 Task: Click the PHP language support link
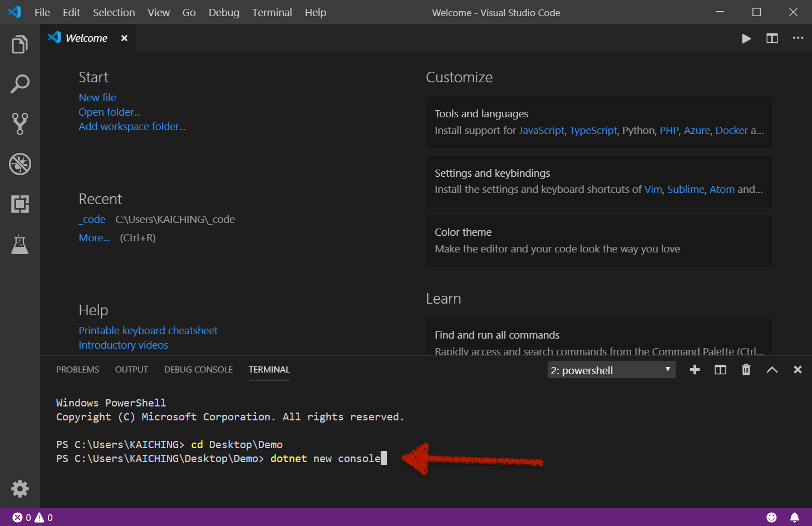coord(669,130)
